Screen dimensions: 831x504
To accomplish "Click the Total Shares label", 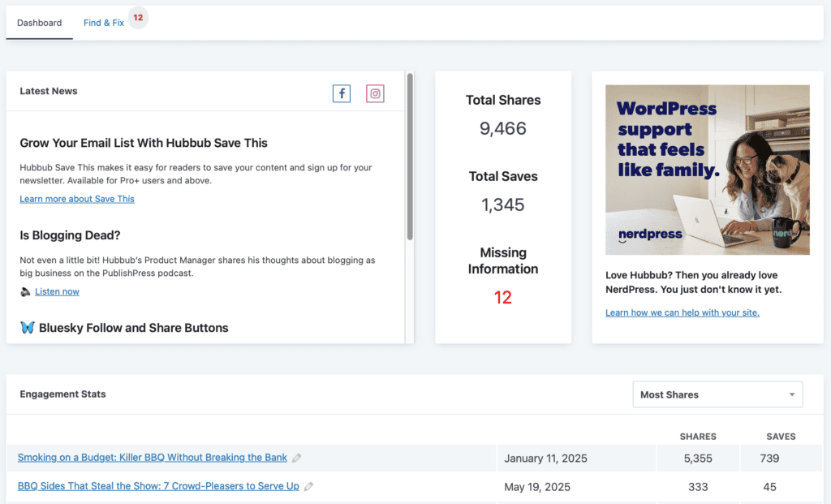I will click(x=503, y=100).
